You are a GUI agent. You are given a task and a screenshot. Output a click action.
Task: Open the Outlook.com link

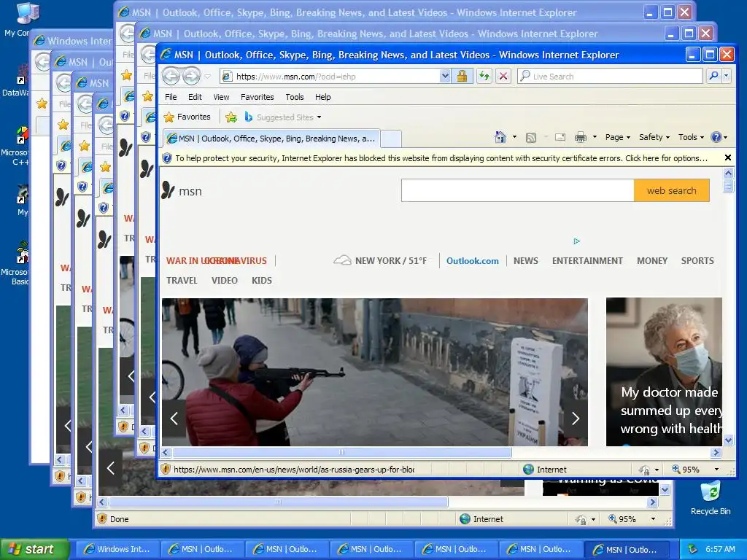(472, 261)
